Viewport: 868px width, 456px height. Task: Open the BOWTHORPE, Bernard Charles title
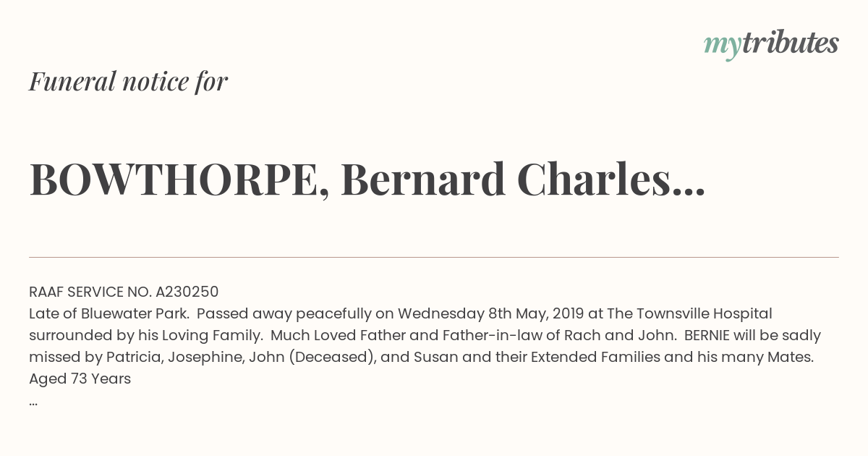tap(367, 180)
